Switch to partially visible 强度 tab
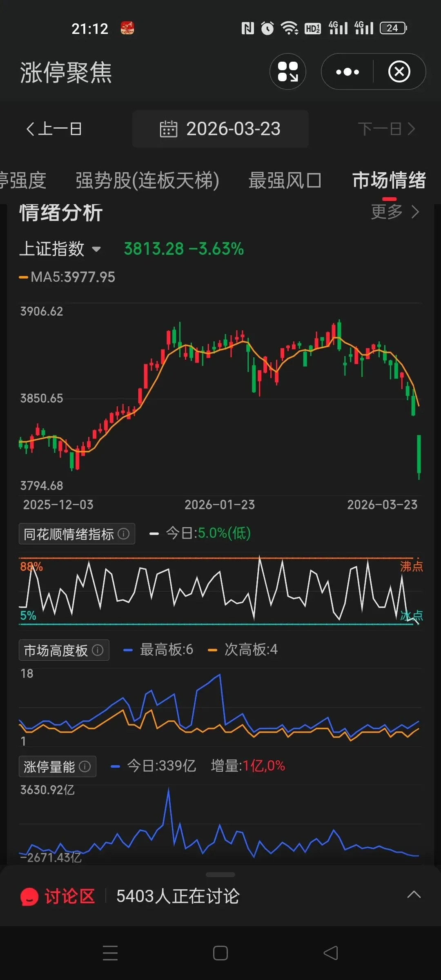 (23, 180)
